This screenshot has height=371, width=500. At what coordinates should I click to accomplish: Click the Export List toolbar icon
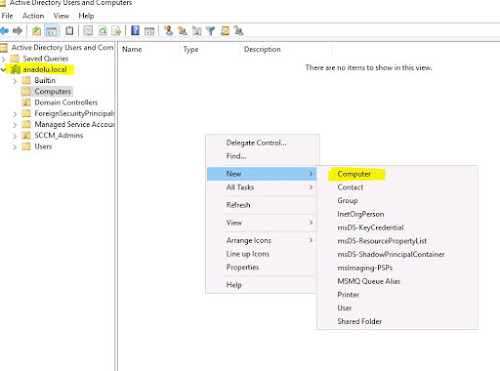click(x=116, y=31)
